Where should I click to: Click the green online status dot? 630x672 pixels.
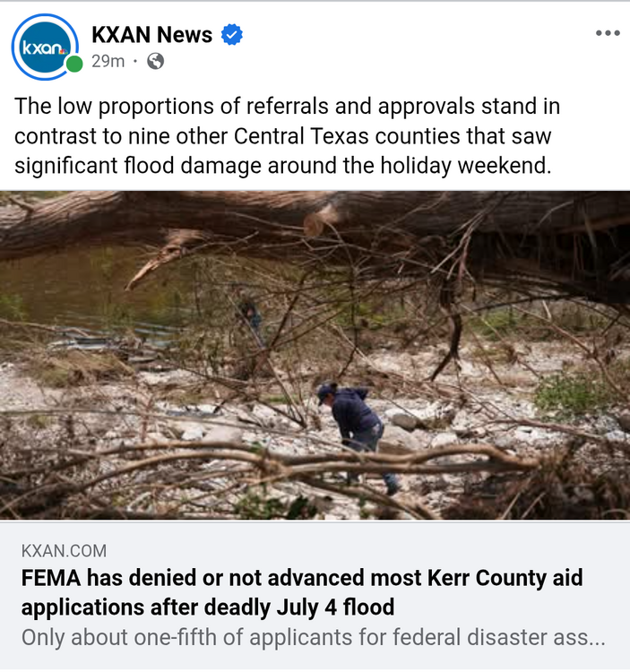tap(74, 65)
